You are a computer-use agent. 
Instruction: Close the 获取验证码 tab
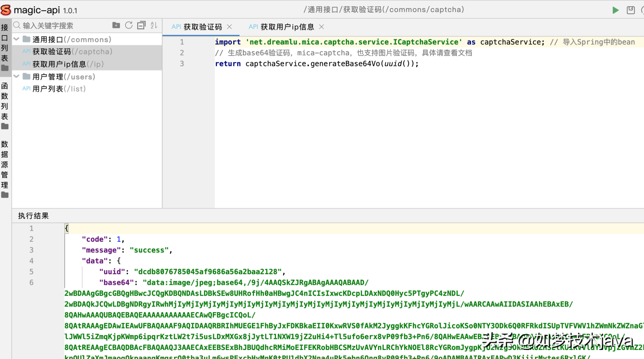click(229, 27)
